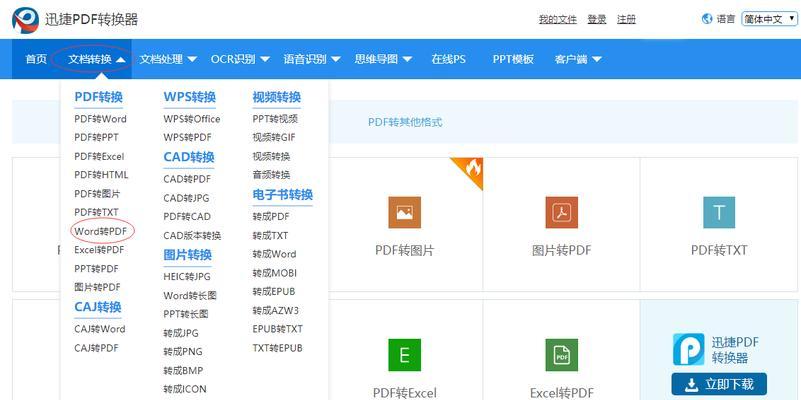Open the Excel转PDF green PDF icon

[561, 355]
